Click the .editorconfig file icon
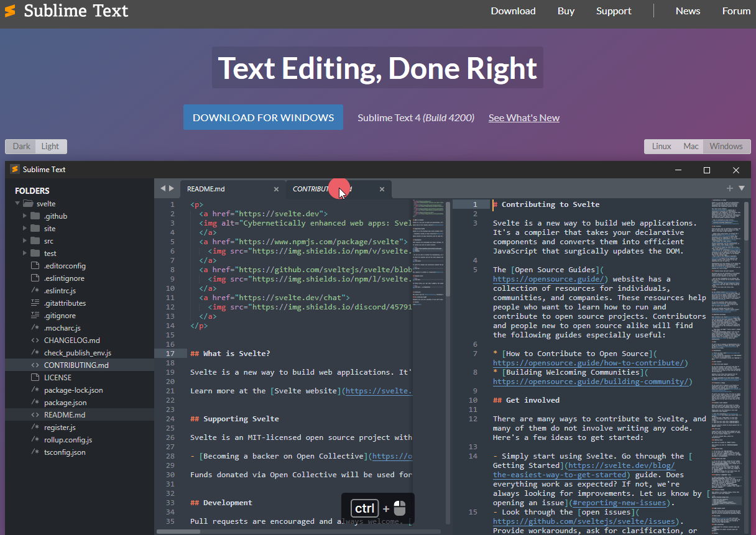The width and height of the screenshot is (756, 535). (x=35, y=266)
